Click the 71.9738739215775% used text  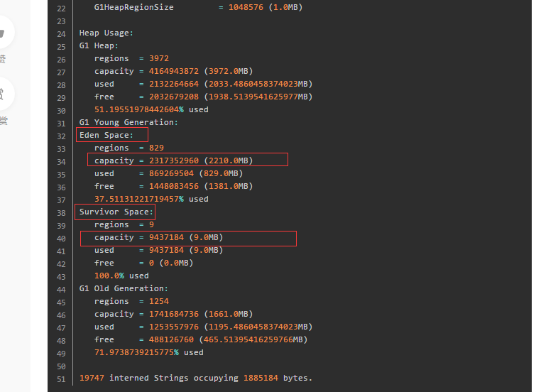click(x=148, y=352)
